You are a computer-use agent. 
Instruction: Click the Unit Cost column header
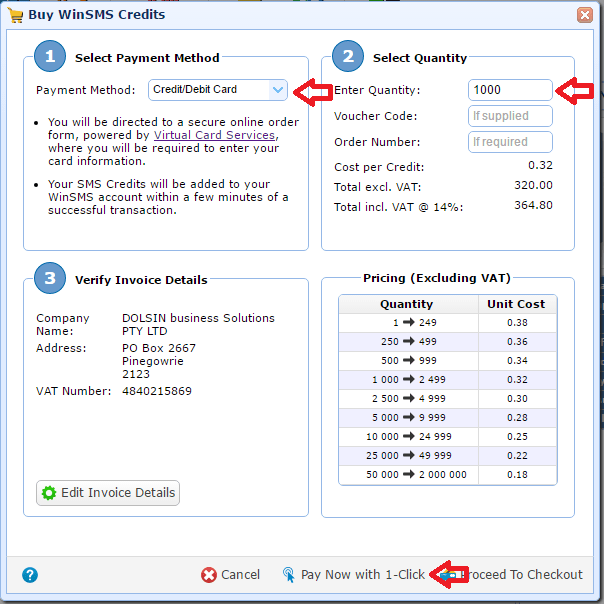pos(517,304)
